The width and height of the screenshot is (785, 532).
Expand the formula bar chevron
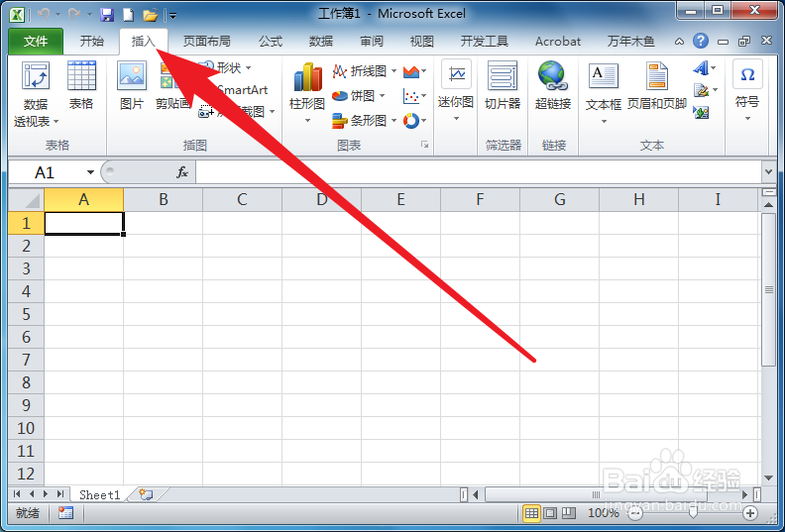click(x=768, y=172)
